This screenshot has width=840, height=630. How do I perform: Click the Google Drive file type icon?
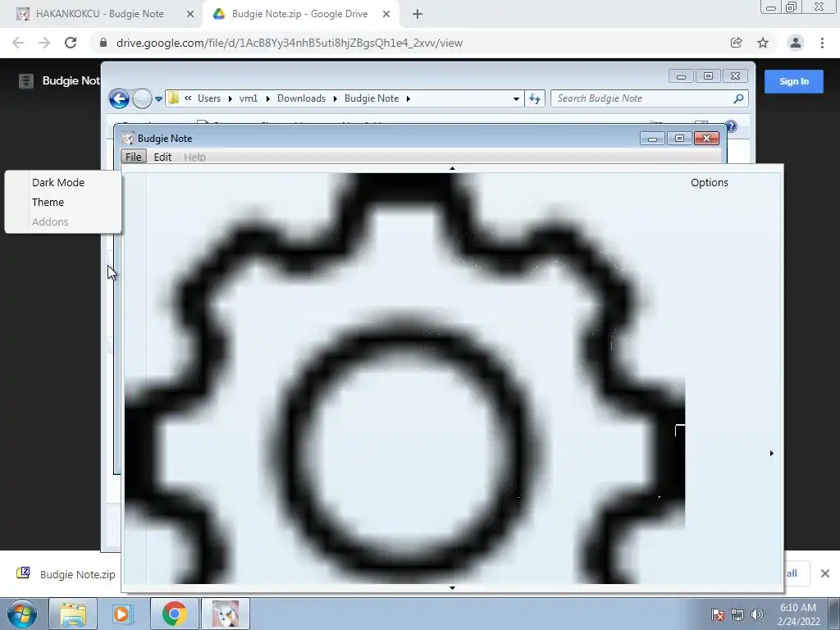(x=25, y=81)
